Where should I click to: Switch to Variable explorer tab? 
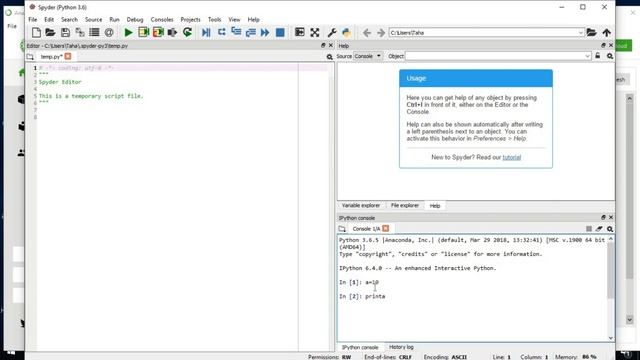(361, 206)
